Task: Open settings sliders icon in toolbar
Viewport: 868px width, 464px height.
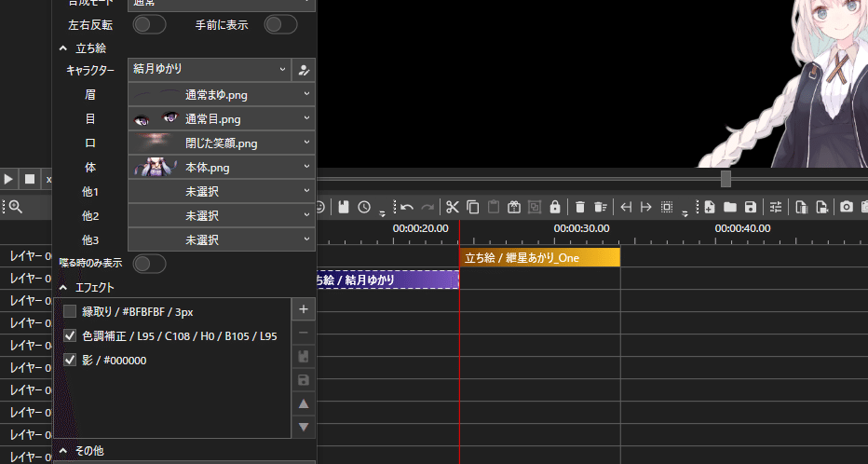Action: point(776,207)
